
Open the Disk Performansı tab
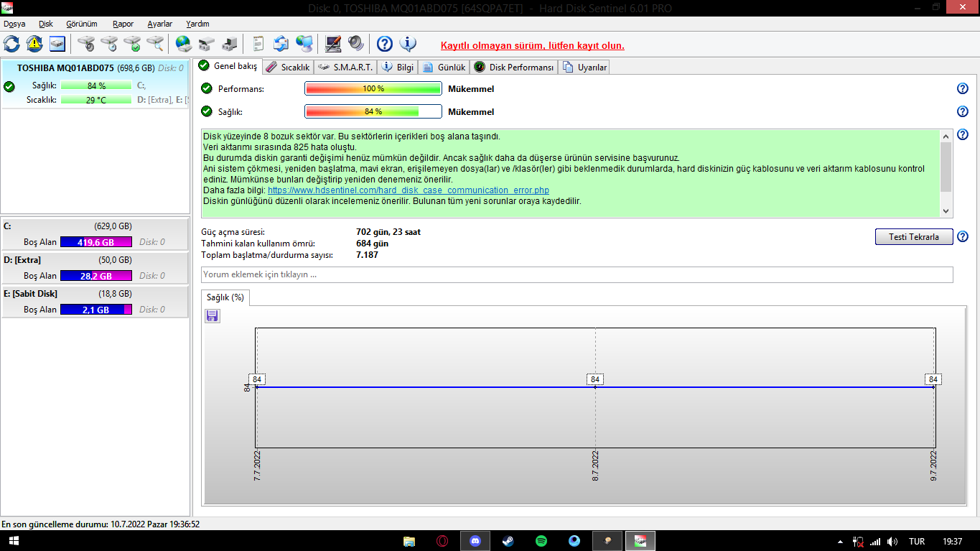[514, 68]
